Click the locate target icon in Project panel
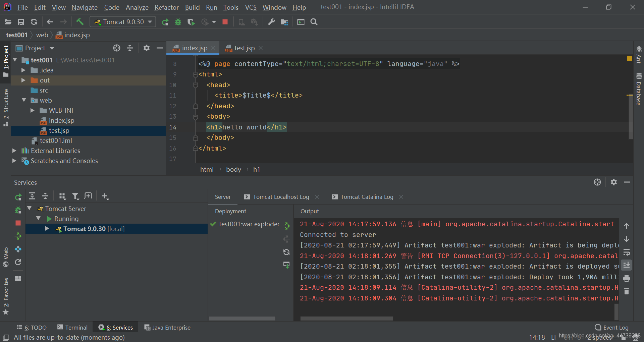This screenshot has height=342, width=644. (x=117, y=48)
